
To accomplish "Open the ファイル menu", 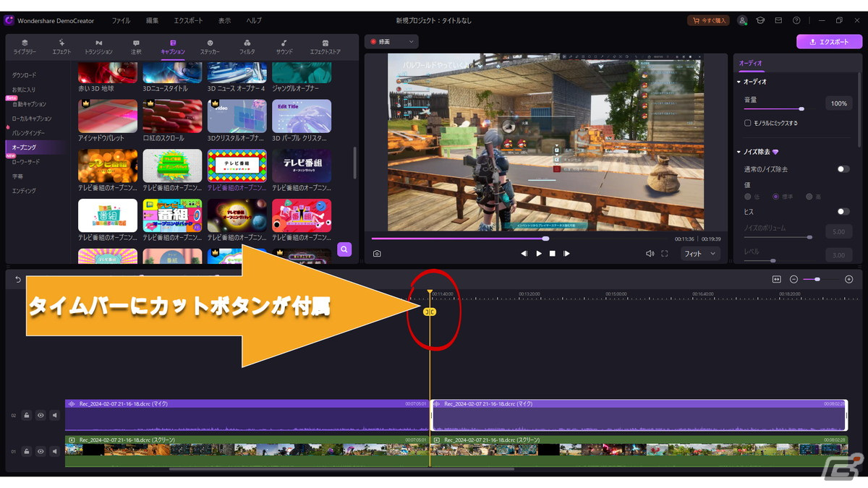I will pos(121,21).
